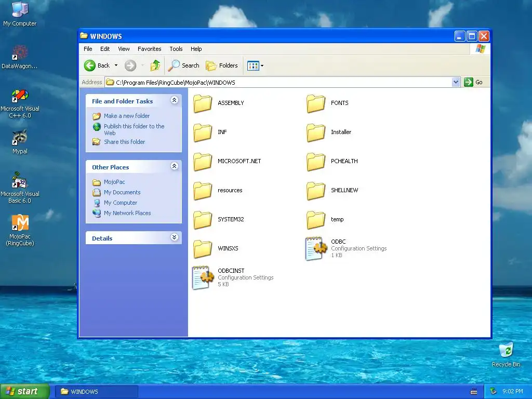Viewport: 532px width, 399px height.
Task: Select the temp folder icon
Action: [316, 220]
